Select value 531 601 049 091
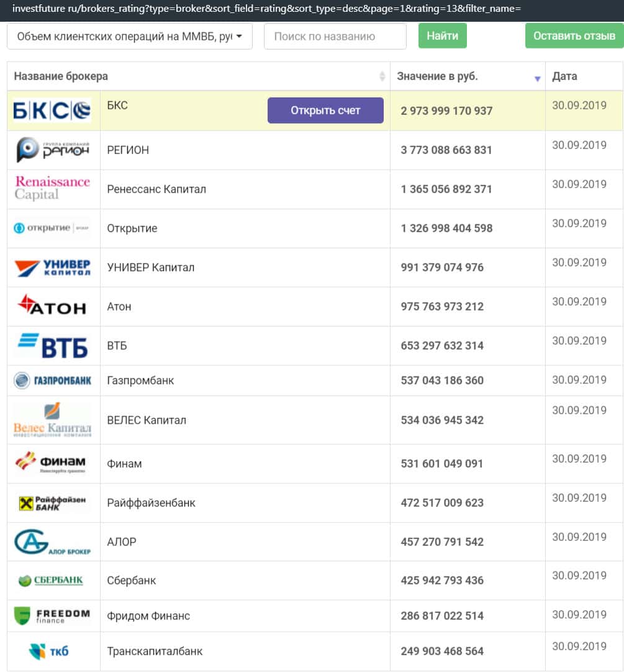Viewport: 624px width, 672px height. 442,464
